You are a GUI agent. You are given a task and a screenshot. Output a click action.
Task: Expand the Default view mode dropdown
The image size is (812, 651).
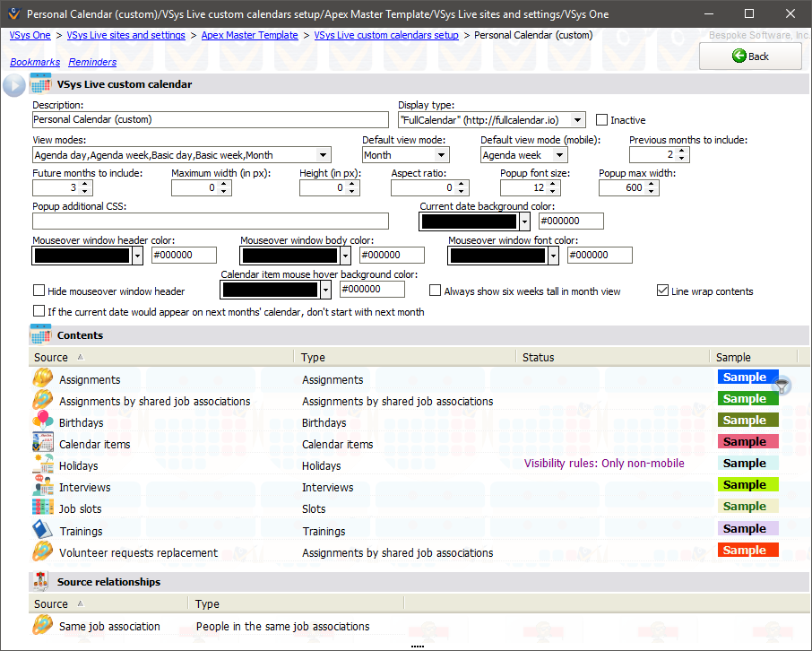click(441, 155)
